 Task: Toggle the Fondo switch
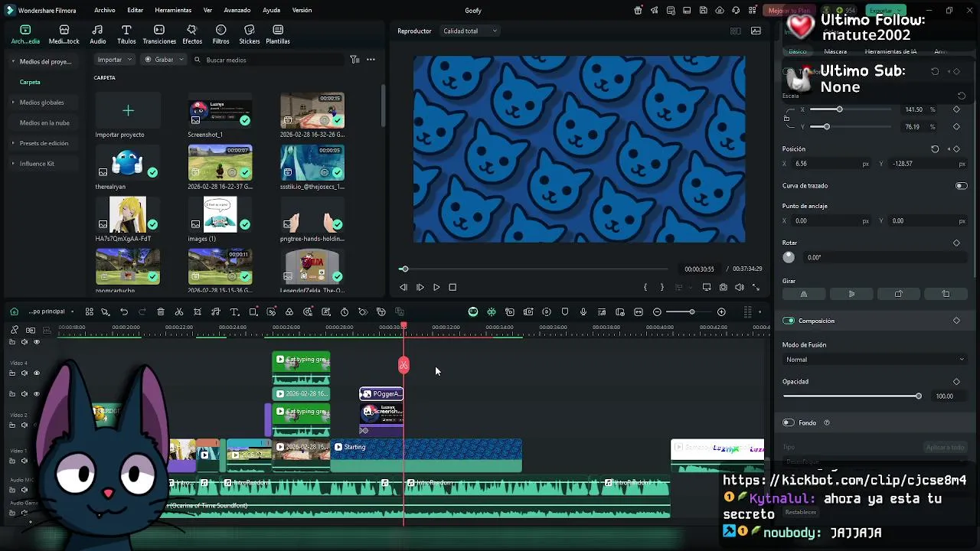[x=789, y=422]
